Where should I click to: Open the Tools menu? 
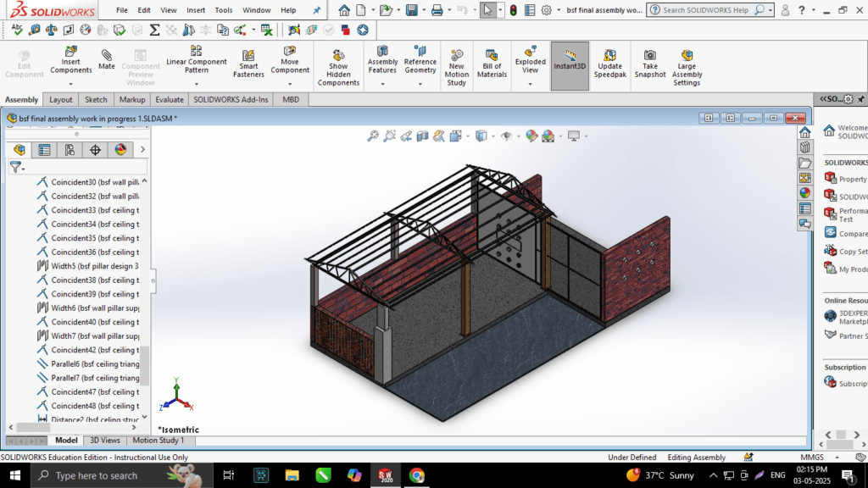click(223, 10)
